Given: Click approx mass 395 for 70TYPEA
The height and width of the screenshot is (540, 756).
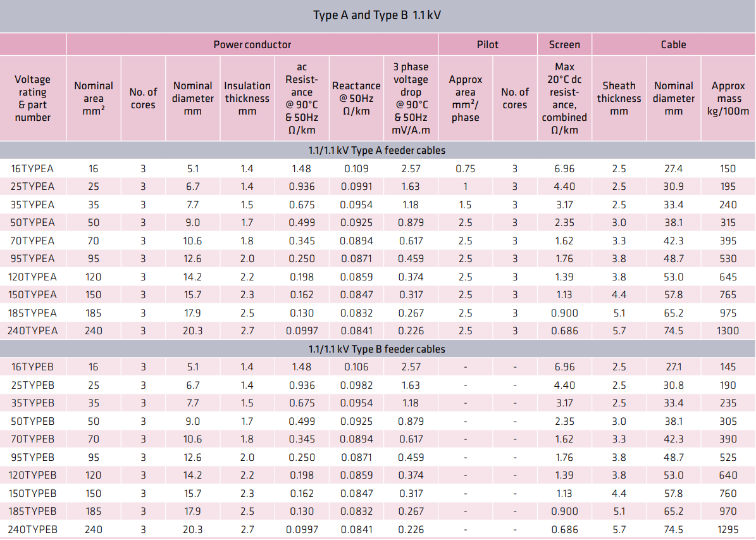Looking at the screenshot, I should [x=728, y=241].
